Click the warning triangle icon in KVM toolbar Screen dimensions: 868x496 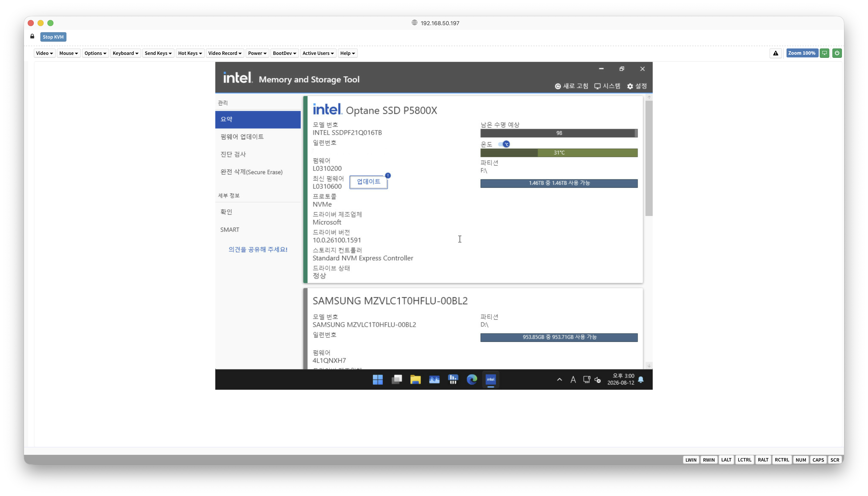pos(775,53)
